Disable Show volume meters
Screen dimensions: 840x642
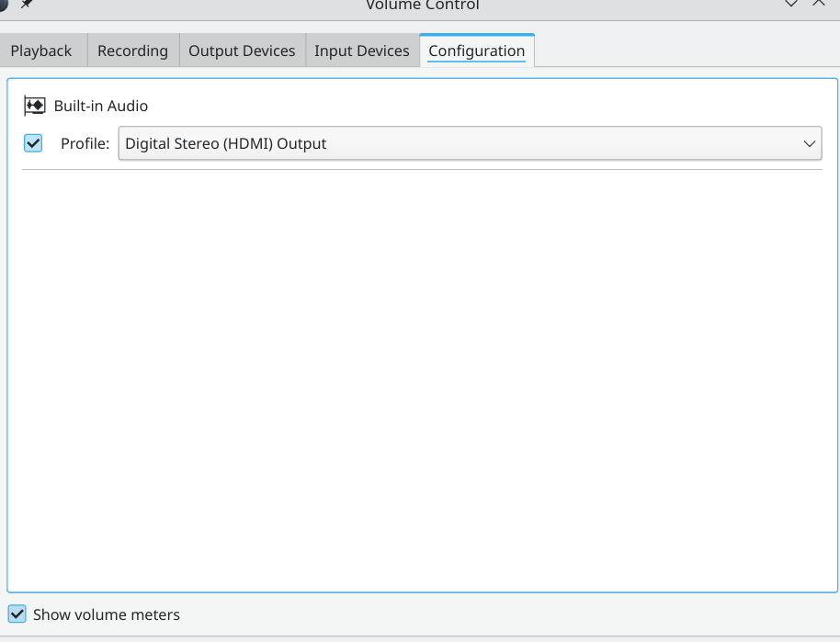pos(18,614)
